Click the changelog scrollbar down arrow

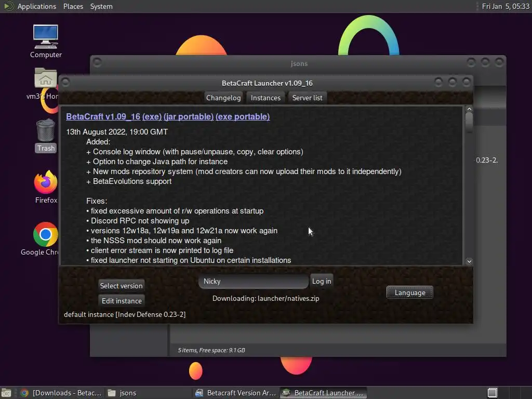469,261
